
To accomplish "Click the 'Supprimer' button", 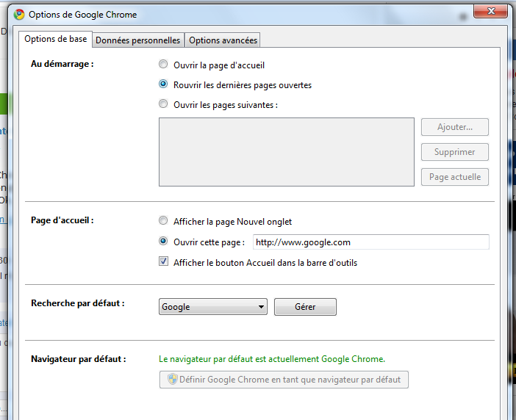I will coord(455,152).
